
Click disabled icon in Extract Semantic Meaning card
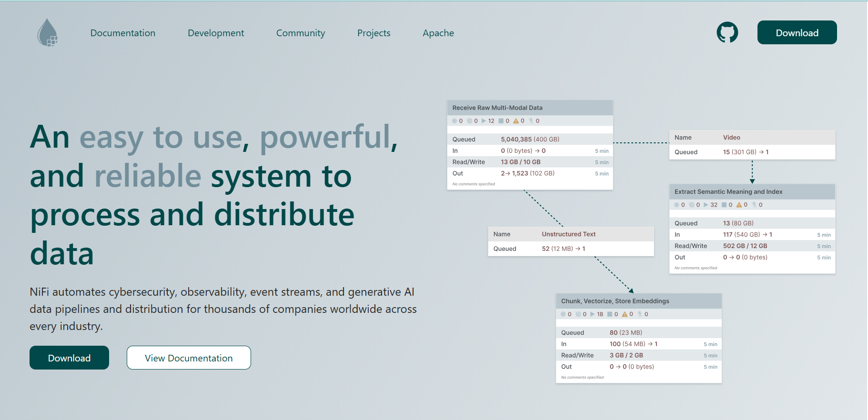pyautogui.click(x=754, y=205)
